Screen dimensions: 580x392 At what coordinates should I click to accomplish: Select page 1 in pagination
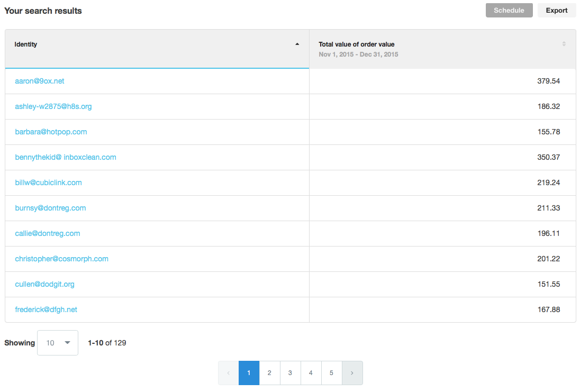pyautogui.click(x=249, y=373)
